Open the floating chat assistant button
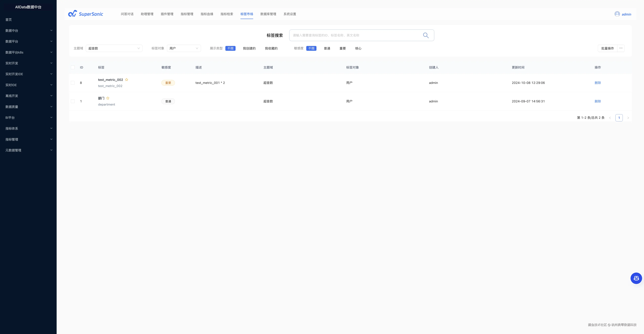The width and height of the screenshot is (644, 334). (x=636, y=278)
